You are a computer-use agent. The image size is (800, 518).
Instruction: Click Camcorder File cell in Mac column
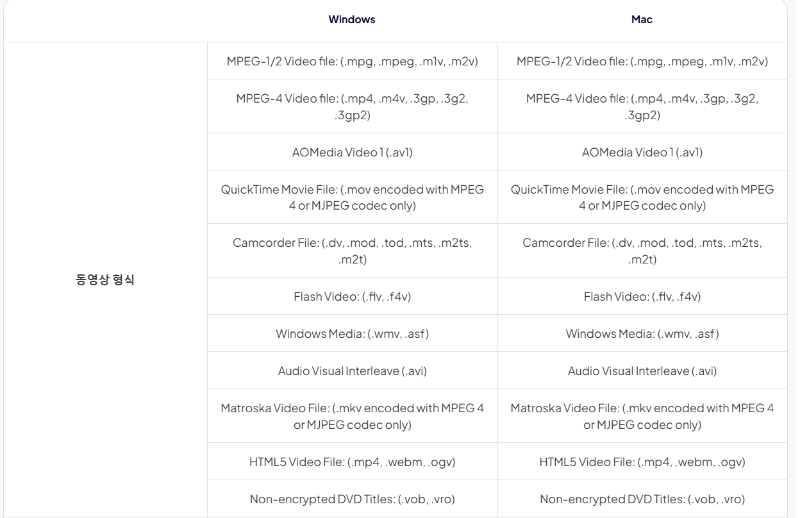tap(642, 251)
